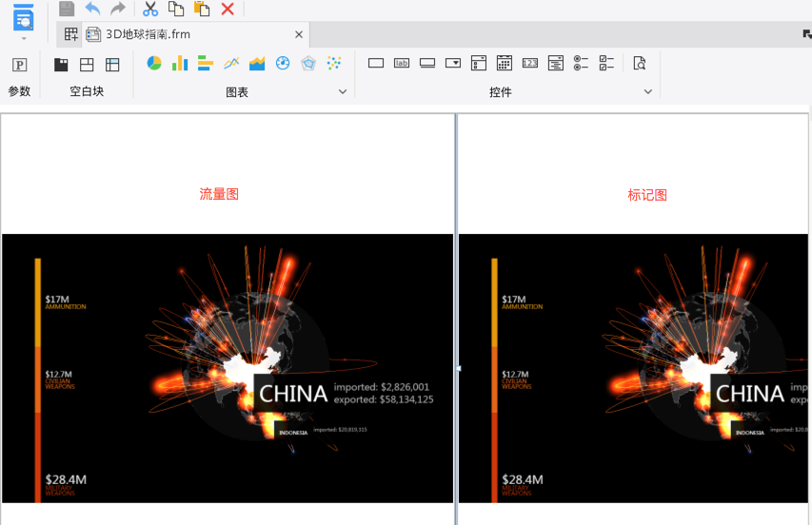Click the preview icon at top left

point(23,17)
